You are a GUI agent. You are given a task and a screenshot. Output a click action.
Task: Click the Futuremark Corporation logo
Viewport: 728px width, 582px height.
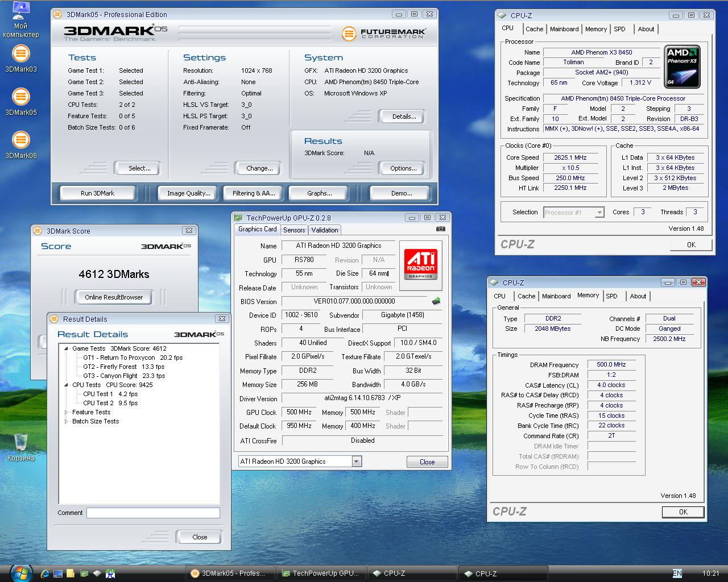[x=384, y=34]
